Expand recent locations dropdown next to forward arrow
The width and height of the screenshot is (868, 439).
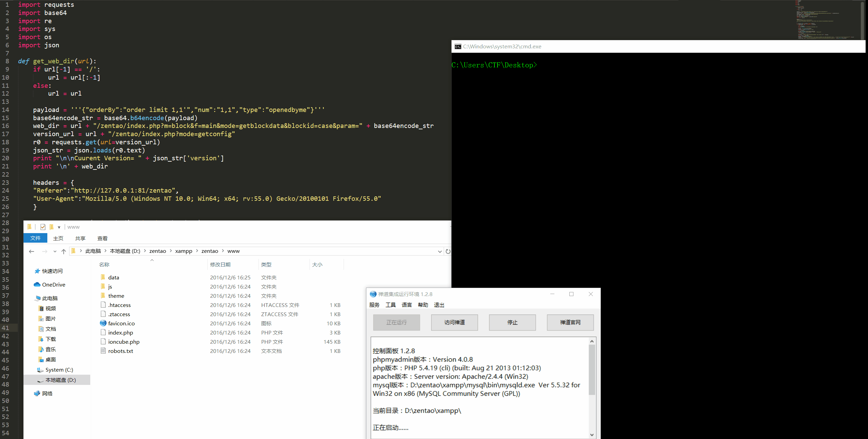(x=55, y=251)
